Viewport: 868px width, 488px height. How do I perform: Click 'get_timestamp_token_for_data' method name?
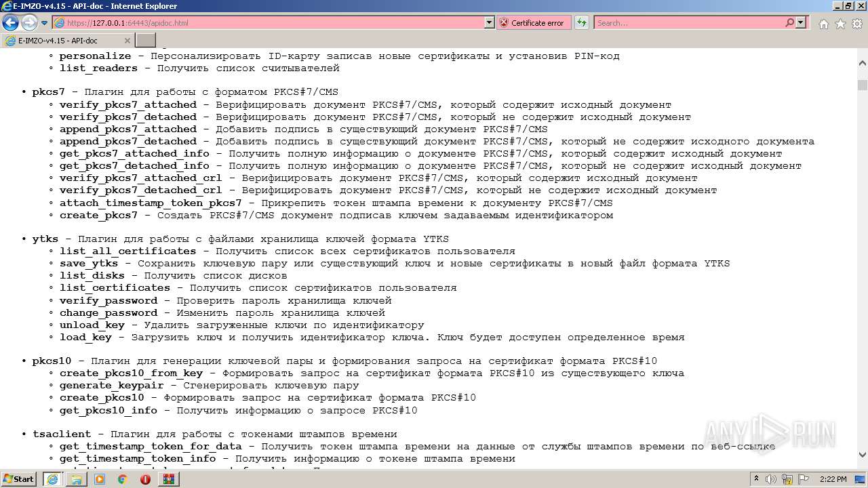click(151, 446)
